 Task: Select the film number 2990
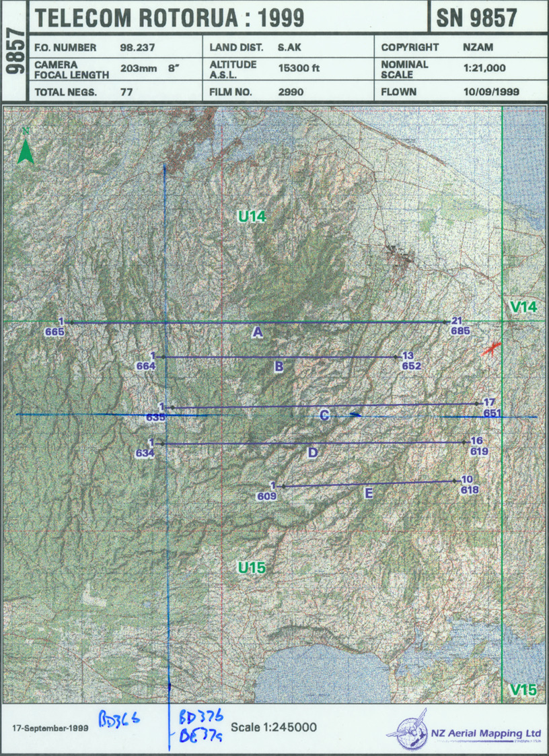pos(291,92)
